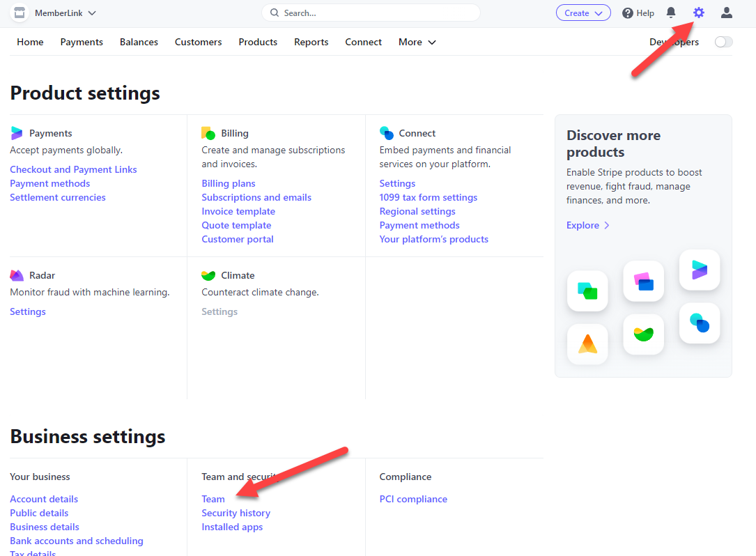756x556 pixels.
Task: Open PCI compliance link
Action: click(413, 499)
